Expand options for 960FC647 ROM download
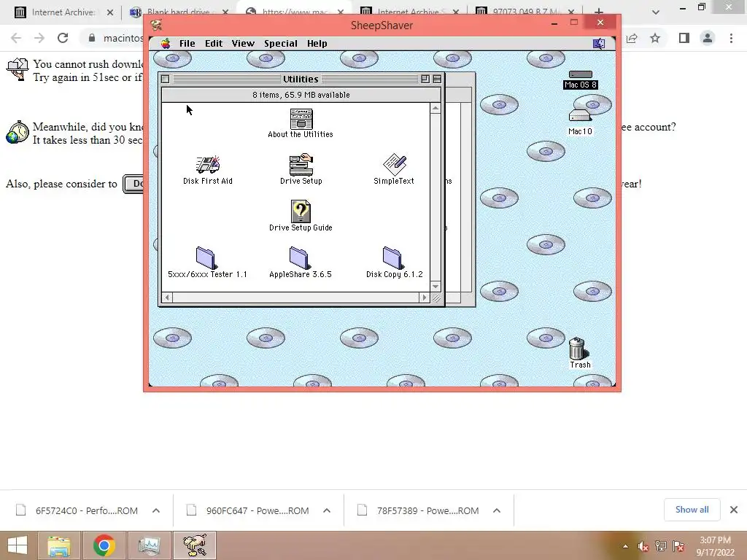The height and width of the screenshot is (560, 747). pos(326,510)
